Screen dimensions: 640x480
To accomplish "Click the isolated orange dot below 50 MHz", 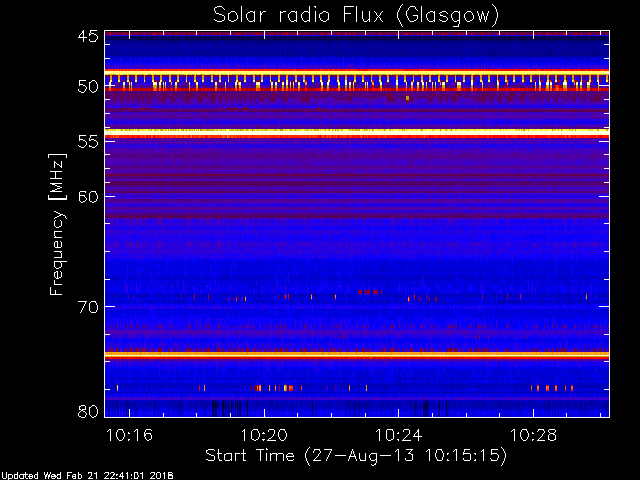I will pyautogui.click(x=408, y=98).
